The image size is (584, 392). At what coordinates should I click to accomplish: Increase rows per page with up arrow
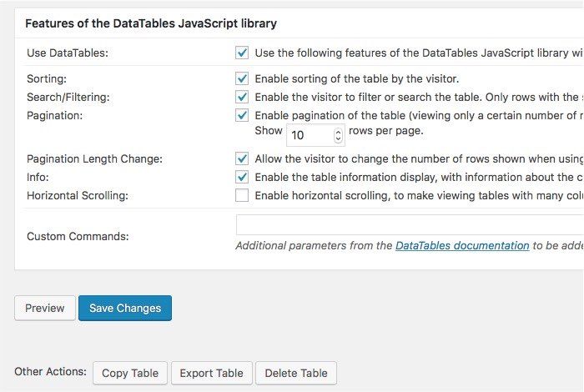click(x=338, y=130)
